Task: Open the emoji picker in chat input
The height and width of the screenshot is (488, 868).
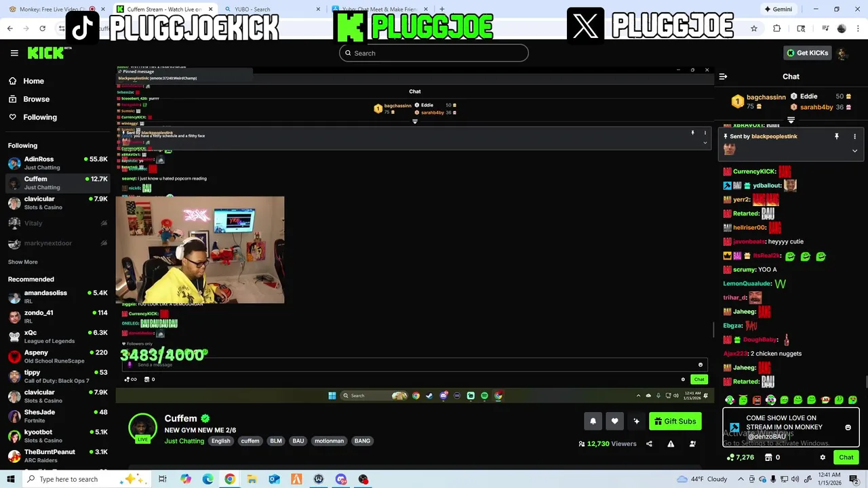Action: 848,428
